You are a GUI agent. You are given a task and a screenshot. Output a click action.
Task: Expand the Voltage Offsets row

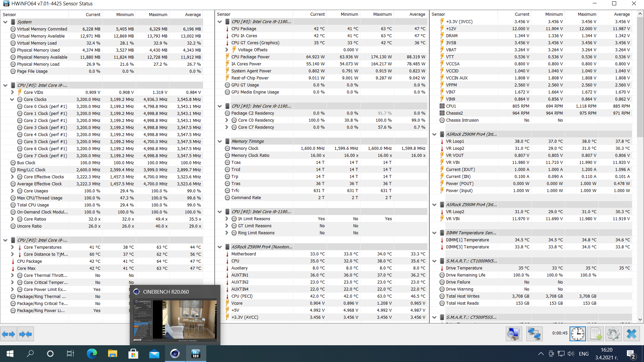227,50
